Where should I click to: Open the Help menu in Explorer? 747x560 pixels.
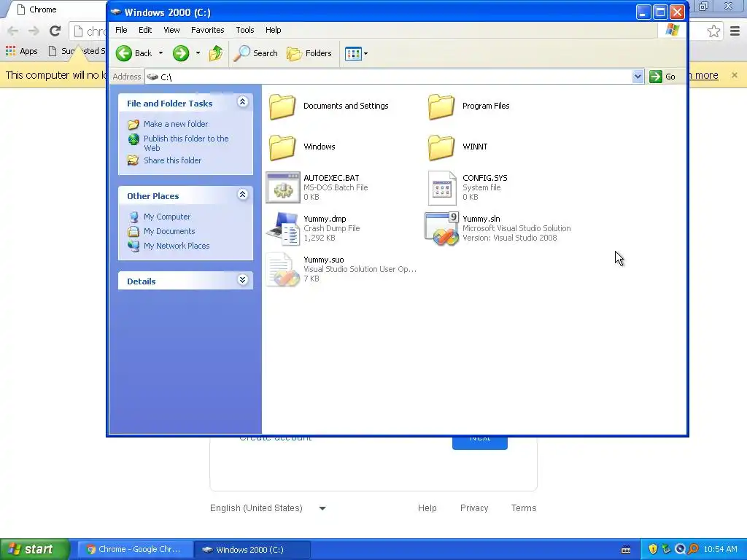pos(274,30)
